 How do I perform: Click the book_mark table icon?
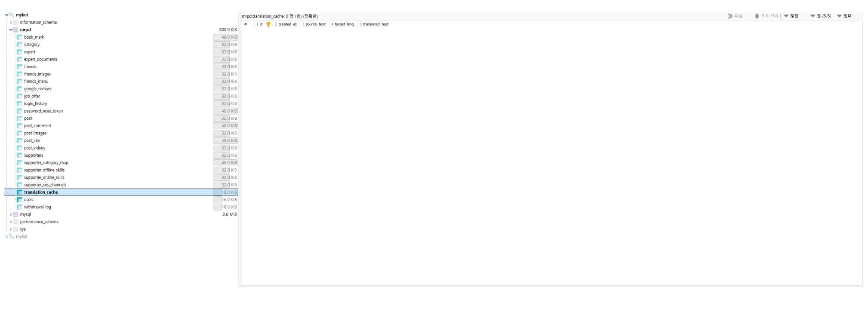pyautogui.click(x=19, y=37)
